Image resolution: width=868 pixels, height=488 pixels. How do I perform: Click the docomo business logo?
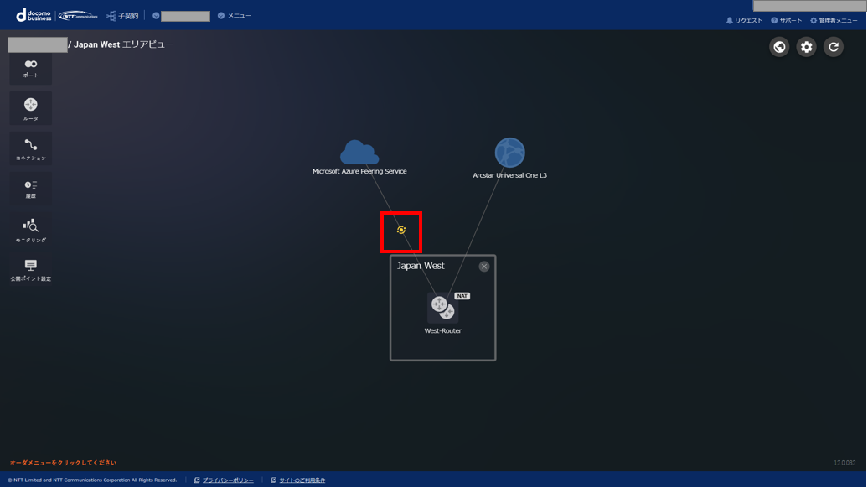click(x=34, y=15)
